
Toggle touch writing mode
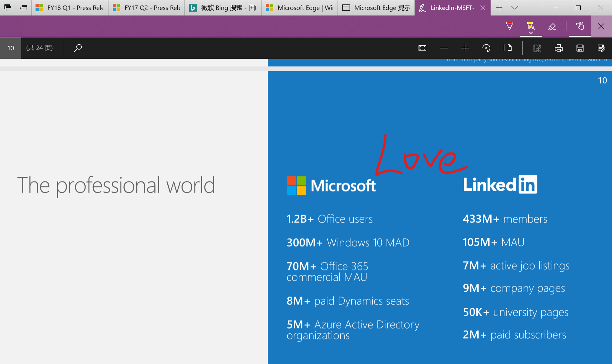[x=580, y=26]
